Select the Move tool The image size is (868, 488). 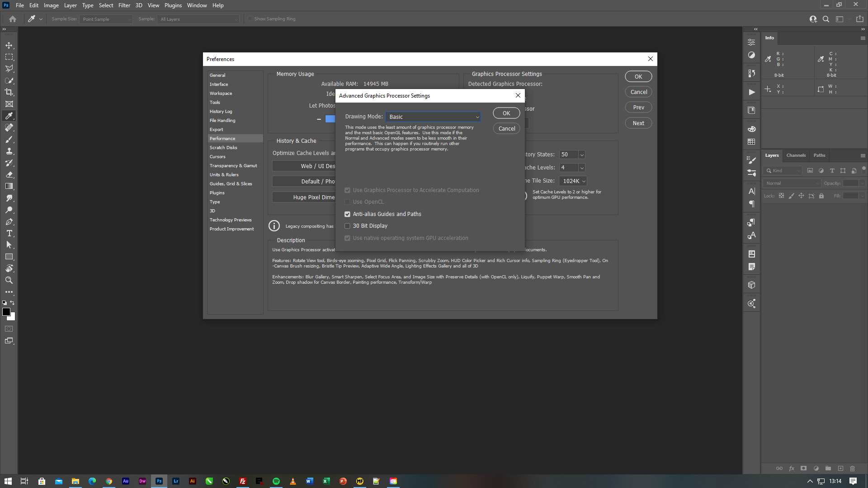pos(9,45)
